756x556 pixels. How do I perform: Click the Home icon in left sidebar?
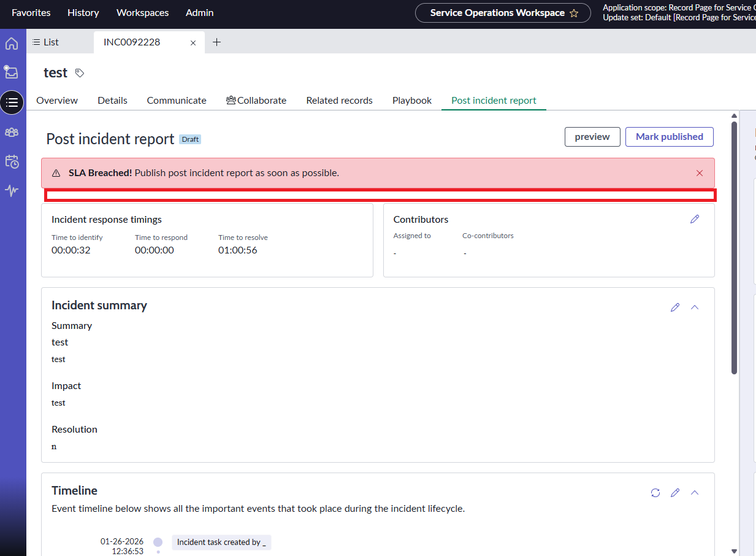[12, 44]
